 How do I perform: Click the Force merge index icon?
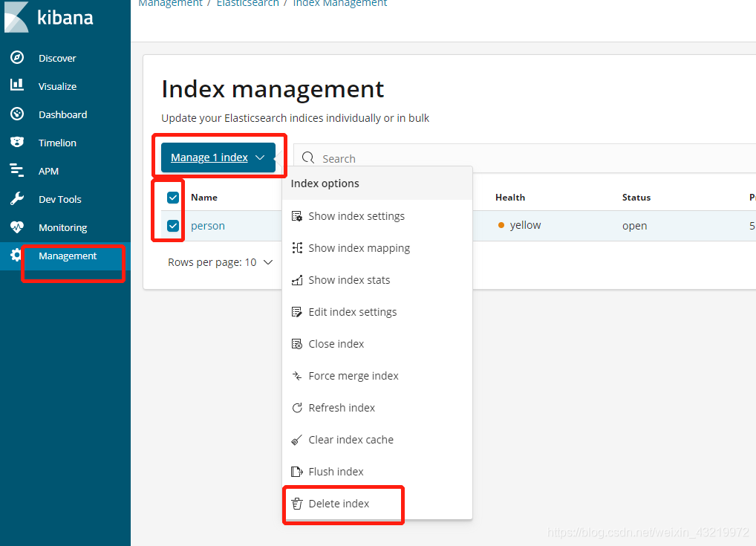[x=297, y=376]
